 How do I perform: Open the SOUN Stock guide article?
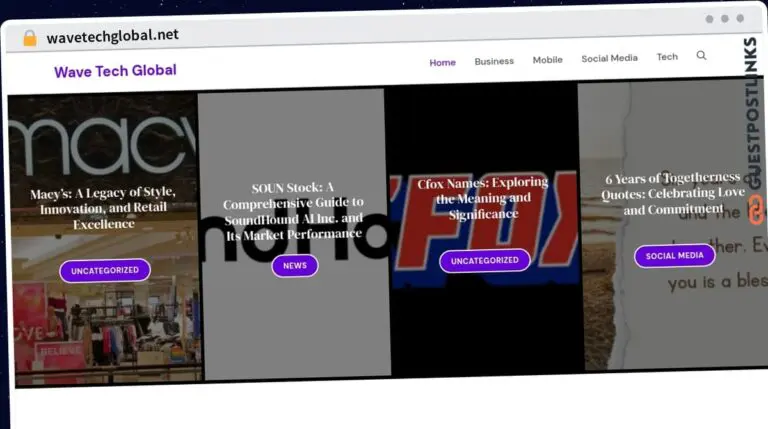click(x=293, y=212)
